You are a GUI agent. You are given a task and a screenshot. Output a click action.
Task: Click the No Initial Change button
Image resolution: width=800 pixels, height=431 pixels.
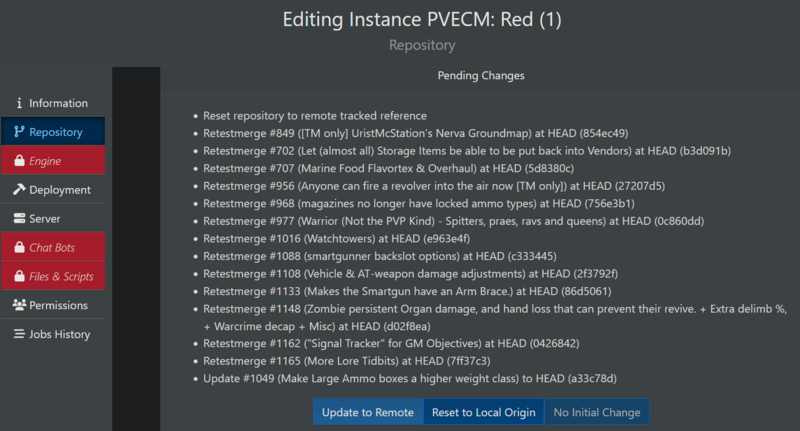[597, 412]
